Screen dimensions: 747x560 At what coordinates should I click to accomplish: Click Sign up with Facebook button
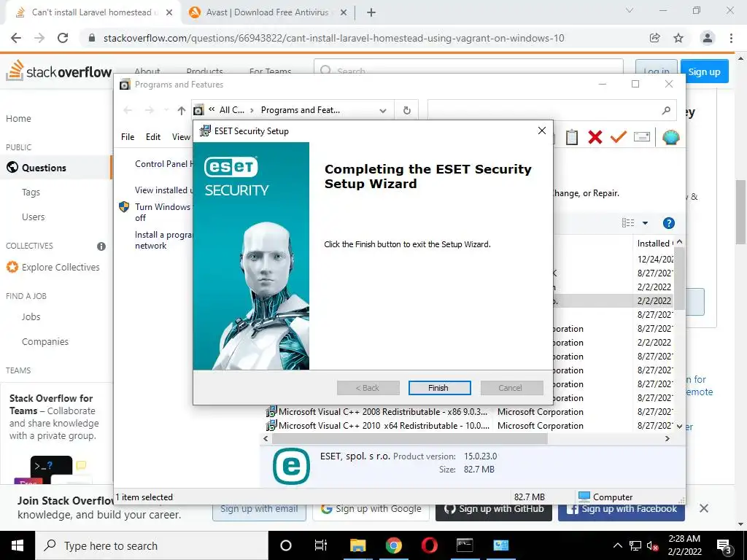tap(622, 510)
